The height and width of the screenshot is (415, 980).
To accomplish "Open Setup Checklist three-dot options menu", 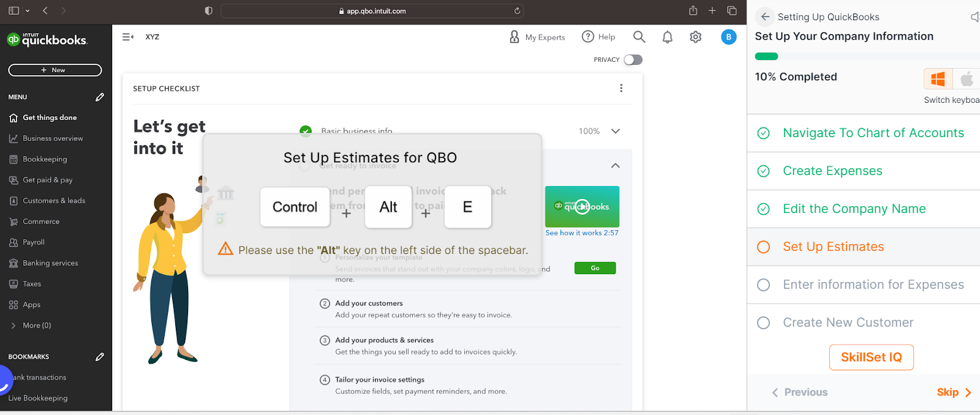I will click(621, 88).
